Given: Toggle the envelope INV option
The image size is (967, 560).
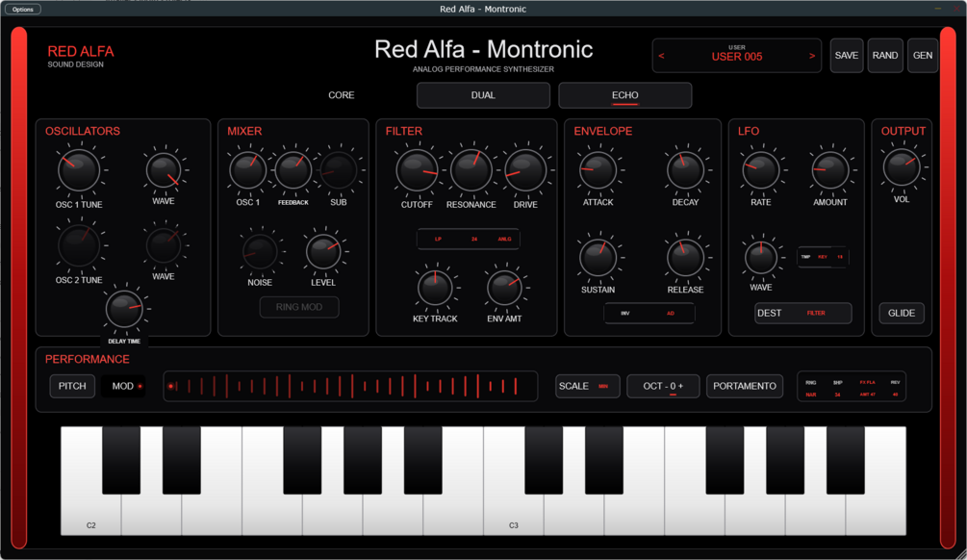Looking at the screenshot, I should pos(625,314).
